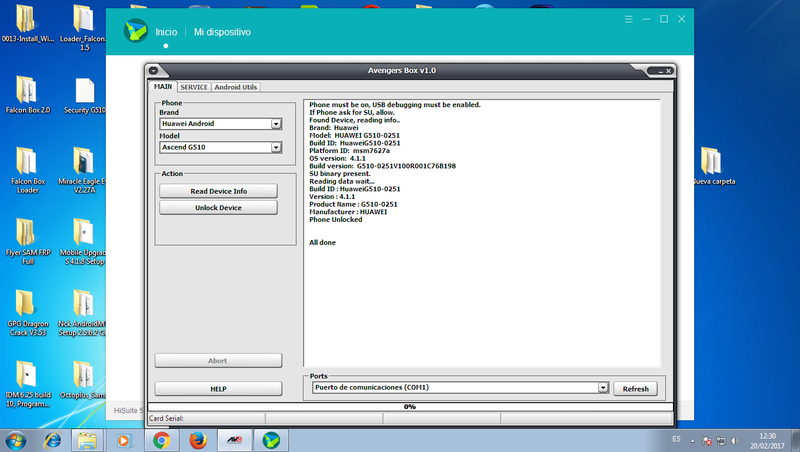Screen dimensions: 800x452
Task: Expand the Model dropdown Ascend G510
Action: click(276, 147)
